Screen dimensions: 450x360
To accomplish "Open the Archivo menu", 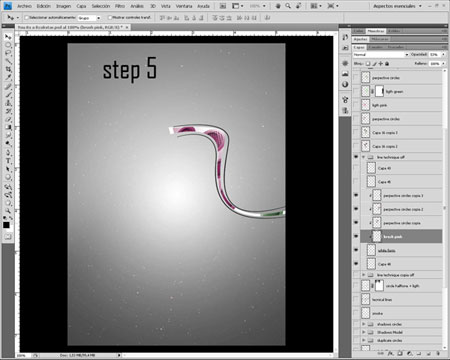I will click(24, 6).
